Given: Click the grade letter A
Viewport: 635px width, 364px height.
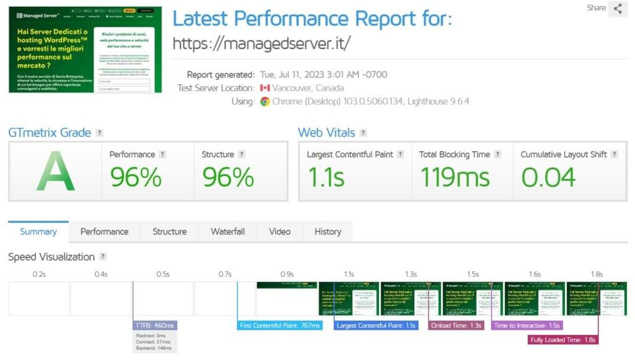Looking at the screenshot, I should [x=55, y=171].
